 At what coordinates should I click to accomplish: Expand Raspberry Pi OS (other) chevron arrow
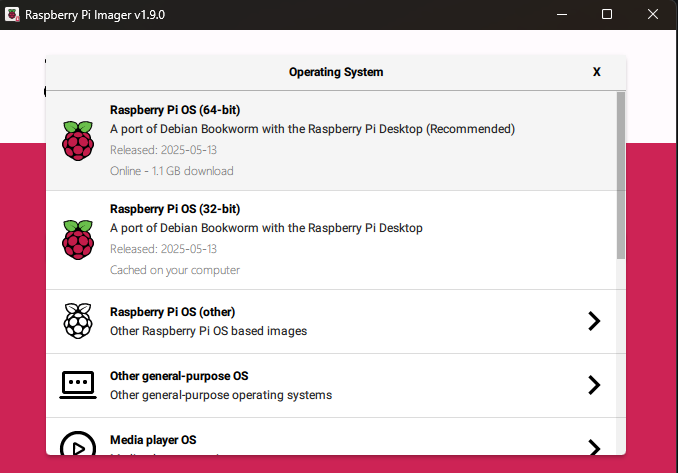coord(595,321)
